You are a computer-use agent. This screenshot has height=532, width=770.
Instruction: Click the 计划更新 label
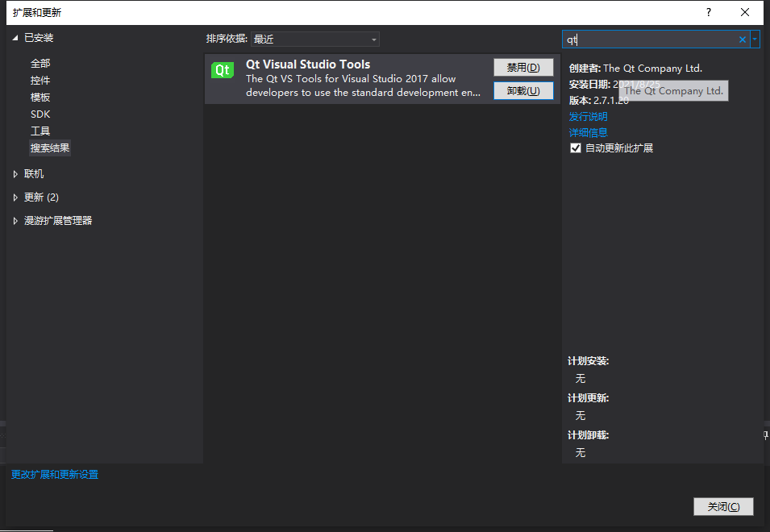pyautogui.click(x=588, y=398)
